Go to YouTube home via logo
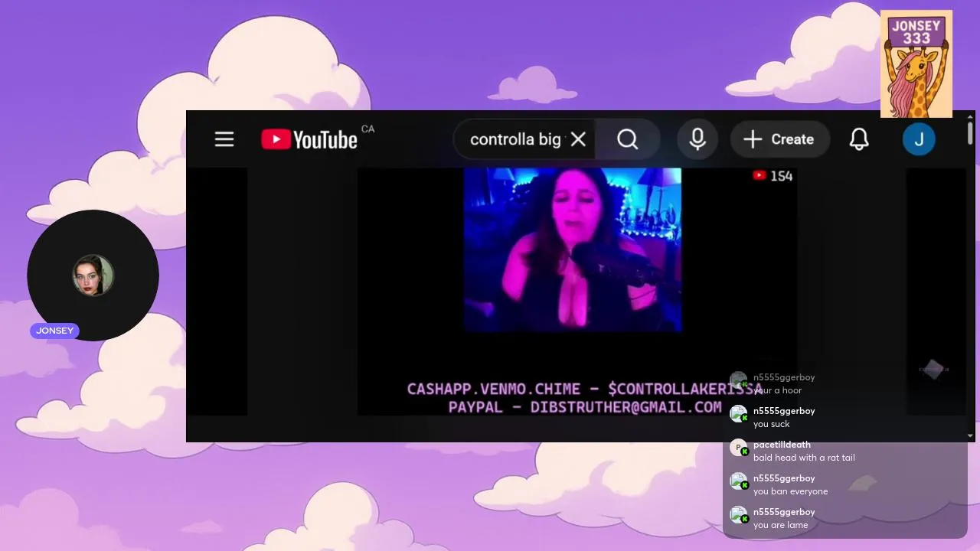Image resolution: width=980 pixels, height=551 pixels. tap(309, 139)
